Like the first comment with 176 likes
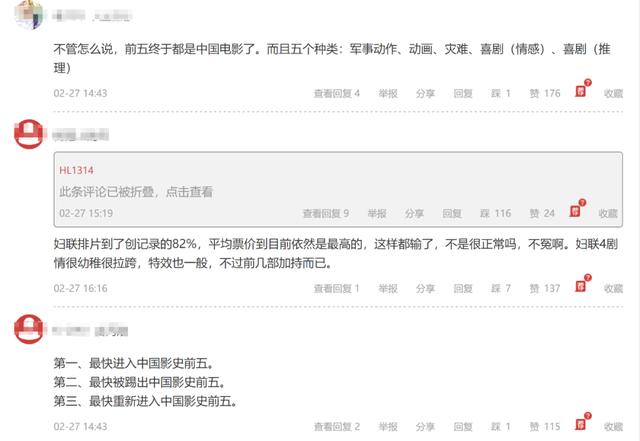This screenshot has width=640, height=441. [x=545, y=94]
